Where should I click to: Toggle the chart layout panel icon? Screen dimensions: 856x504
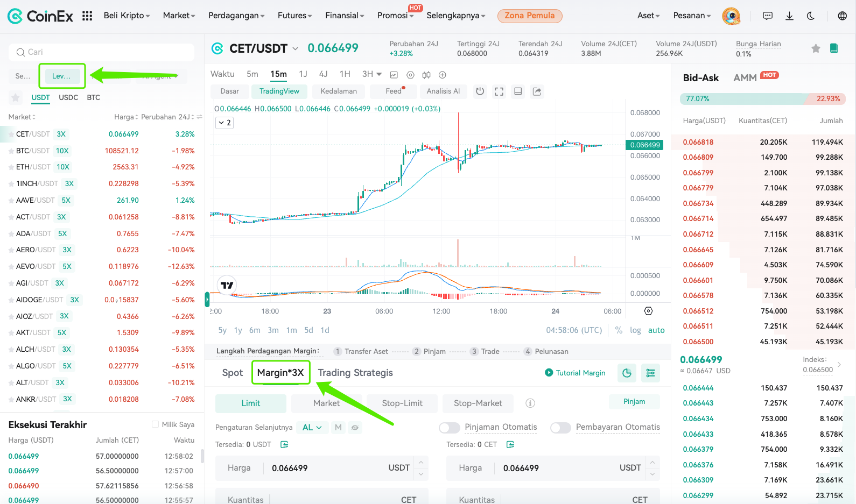point(518,91)
